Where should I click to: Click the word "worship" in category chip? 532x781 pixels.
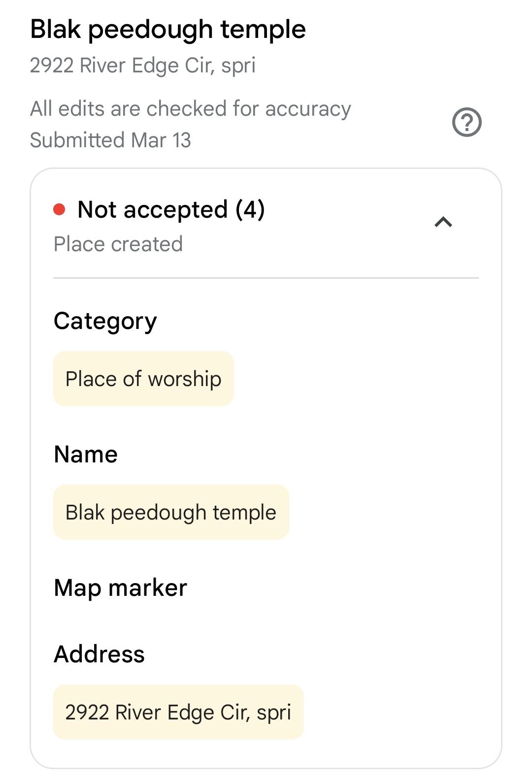pyautogui.click(x=185, y=379)
